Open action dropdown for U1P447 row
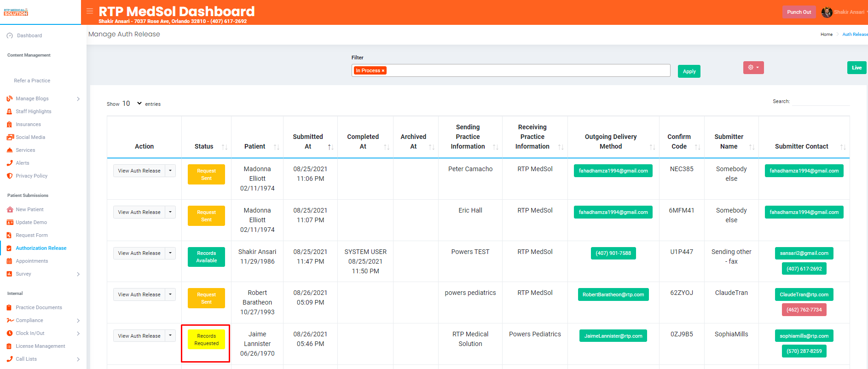Image resolution: width=868 pixels, height=369 pixels. coord(170,253)
